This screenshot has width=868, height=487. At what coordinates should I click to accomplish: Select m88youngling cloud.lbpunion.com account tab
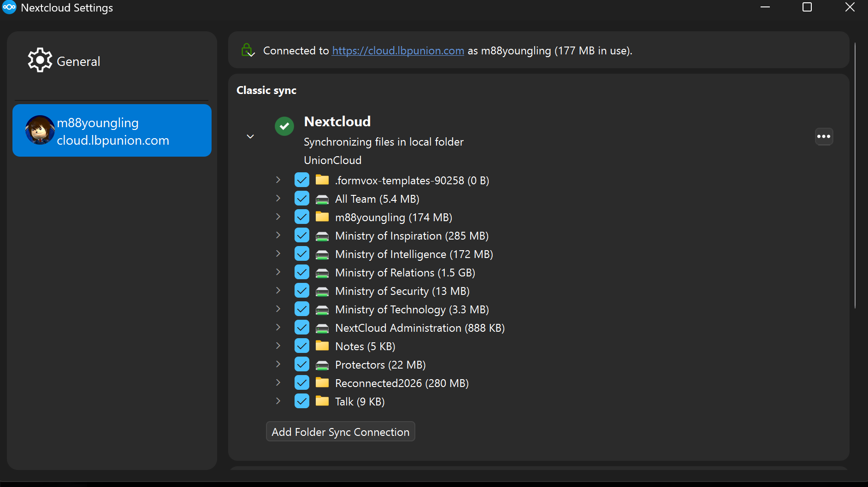[x=112, y=130]
